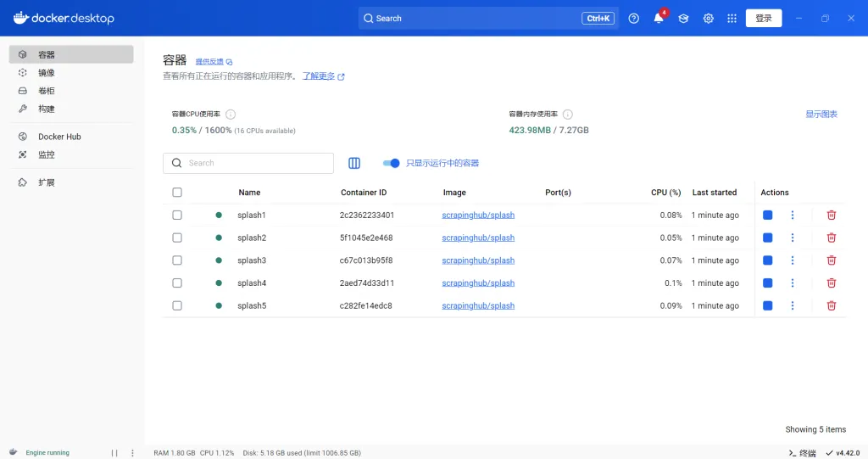
Task: Open more actions menu for splash5
Action: point(793,305)
